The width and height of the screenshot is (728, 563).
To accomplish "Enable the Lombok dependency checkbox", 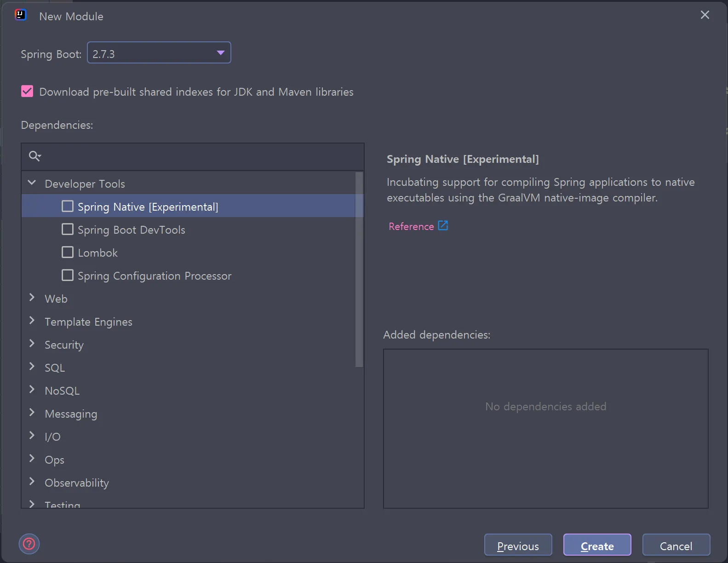I will [x=68, y=253].
